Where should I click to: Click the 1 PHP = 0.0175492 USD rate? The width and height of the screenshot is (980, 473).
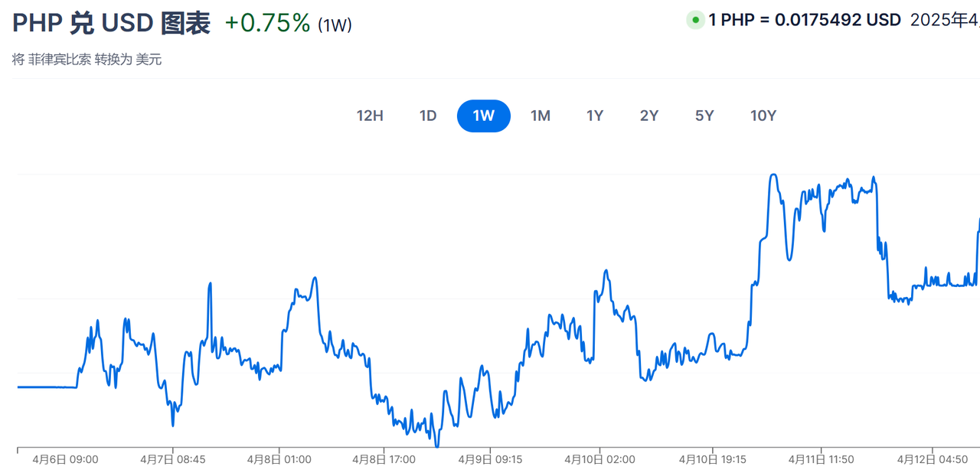click(x=805, y=21)
